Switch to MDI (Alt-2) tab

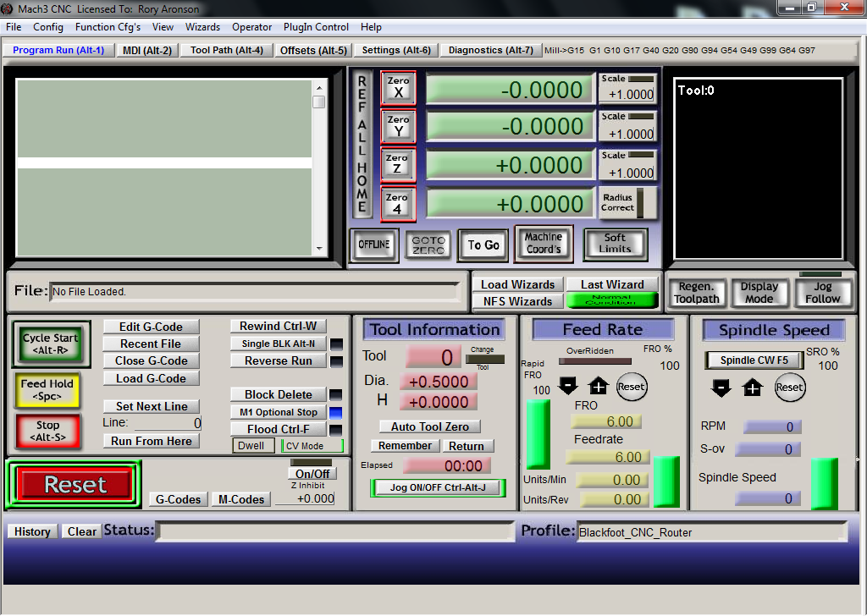coord(147,50)
